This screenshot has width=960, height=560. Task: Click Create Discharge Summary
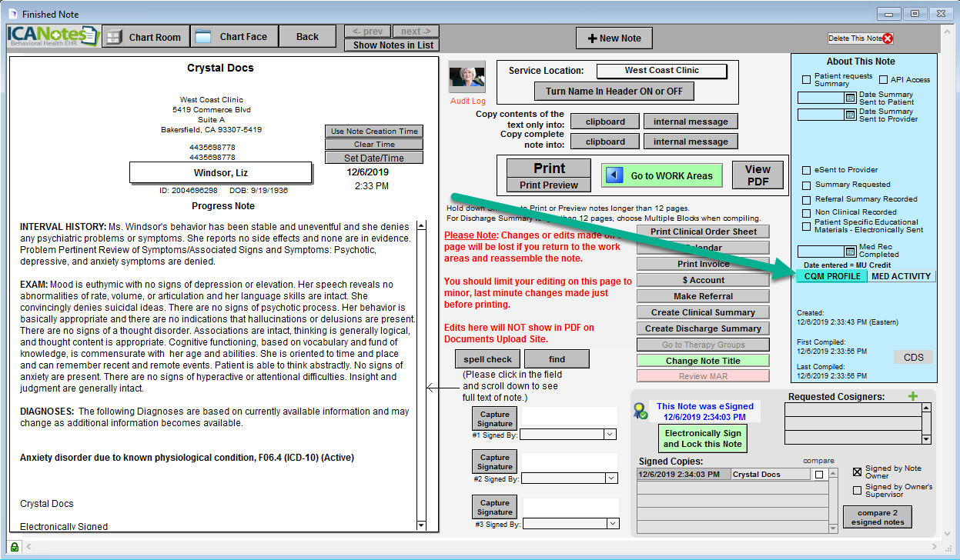(x=704, y=328)
